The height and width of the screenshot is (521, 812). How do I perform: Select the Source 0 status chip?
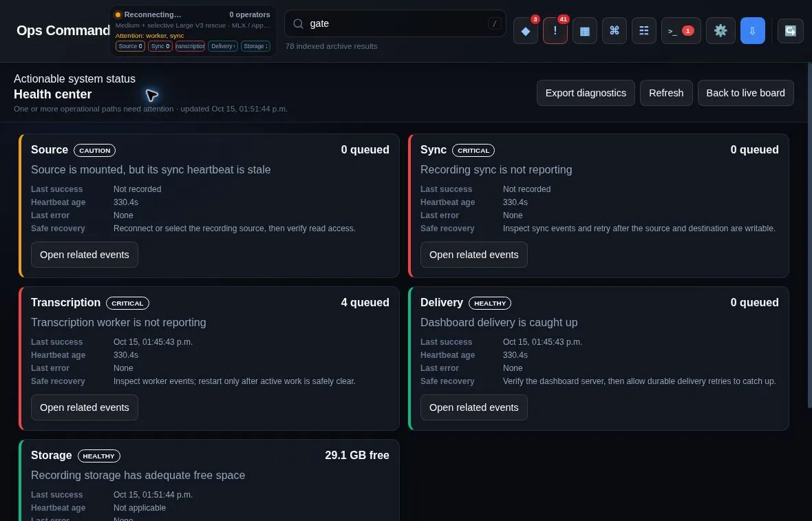[131, 46]
